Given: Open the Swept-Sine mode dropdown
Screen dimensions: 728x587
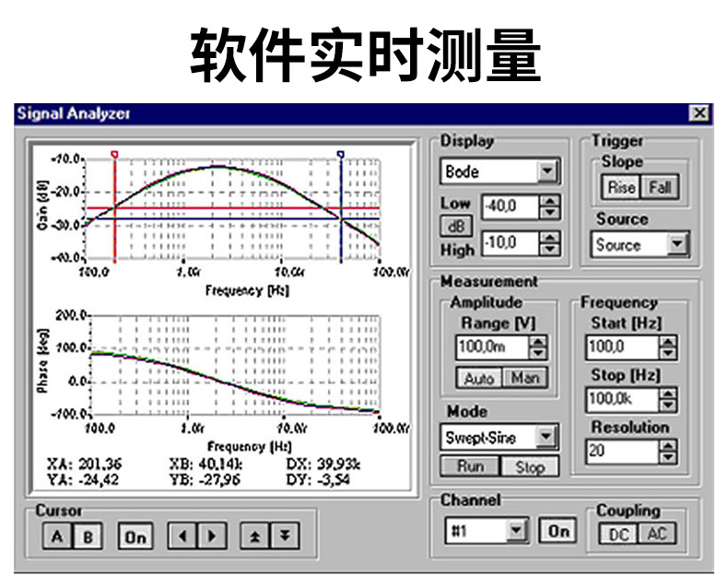Looking at the screenshot, I should (x=546, y=437).
